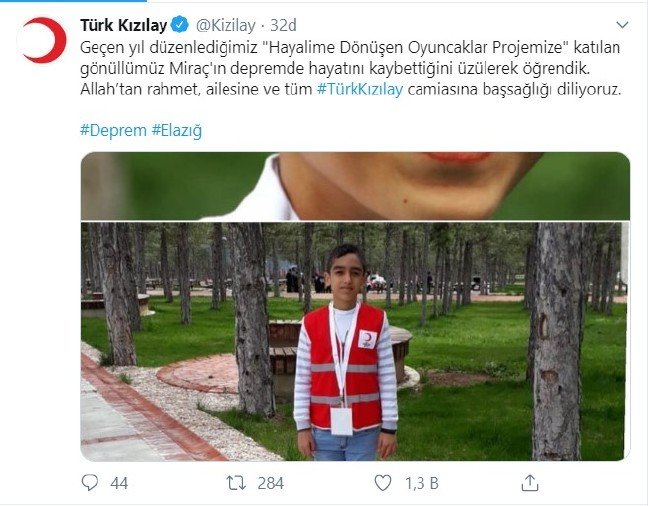
Task: Click the blue verified badge
Action: pos(180,25)
